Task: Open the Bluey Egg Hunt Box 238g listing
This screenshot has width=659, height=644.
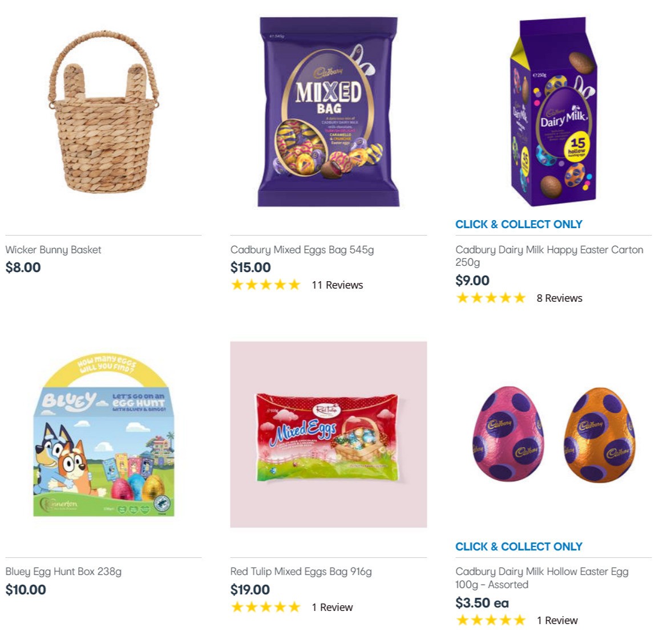Action: [x=63, y=571]
